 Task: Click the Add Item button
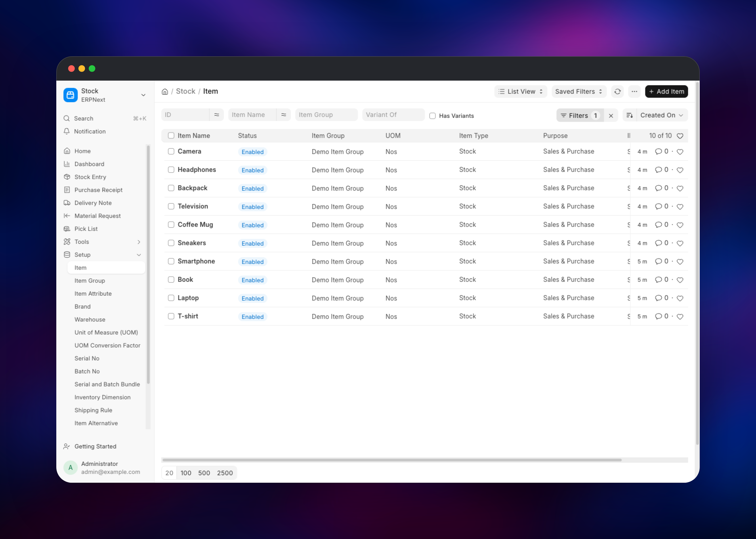tap(666, 92)
